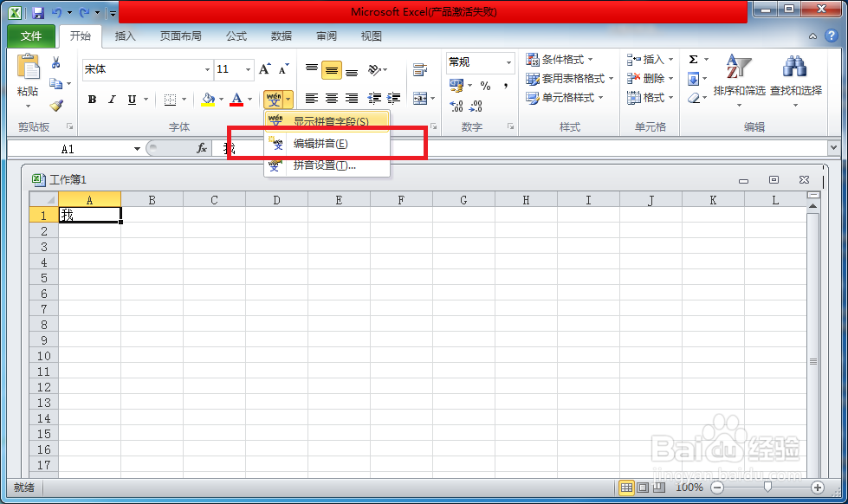Open 条件格式 conditional formatting
The image size is (848, 504).
pyautogui.click(x=560, y=59)
